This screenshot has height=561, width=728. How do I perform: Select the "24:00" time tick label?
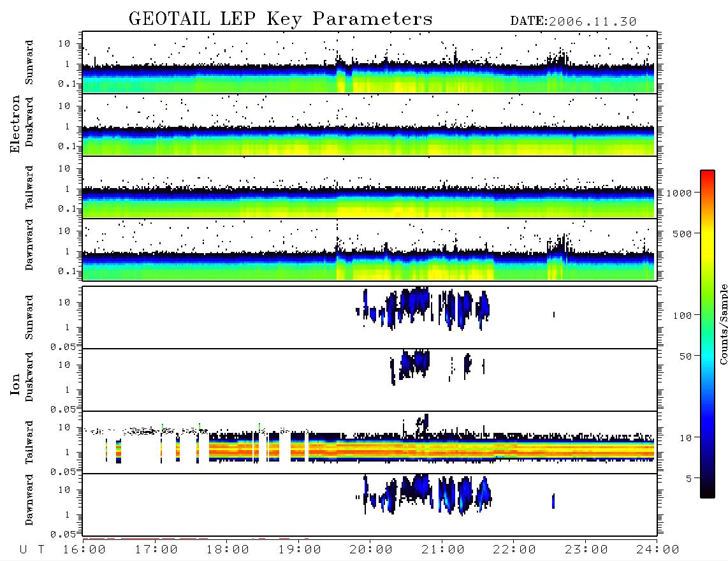pyautogui.click(x=658, y=550)
